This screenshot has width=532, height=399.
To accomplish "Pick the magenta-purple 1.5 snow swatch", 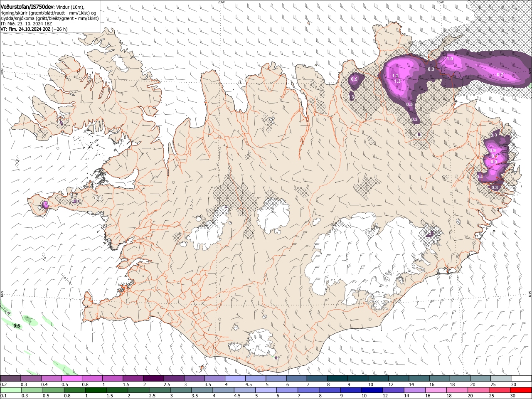I will click(133, 379).
